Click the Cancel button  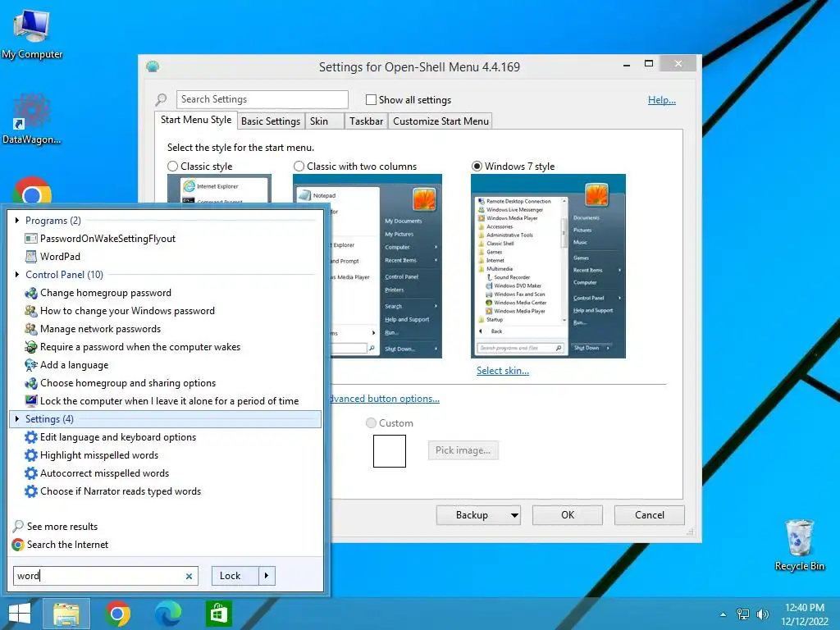click(650, 515)
